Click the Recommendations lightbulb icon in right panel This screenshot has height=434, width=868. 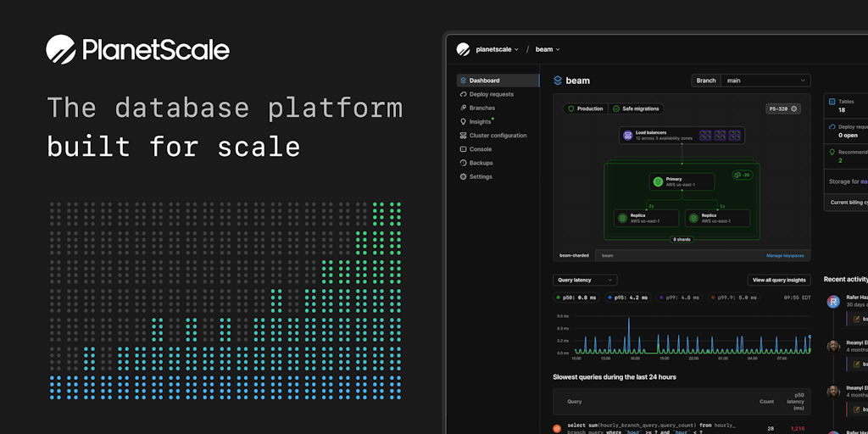(x=832, y=152)
